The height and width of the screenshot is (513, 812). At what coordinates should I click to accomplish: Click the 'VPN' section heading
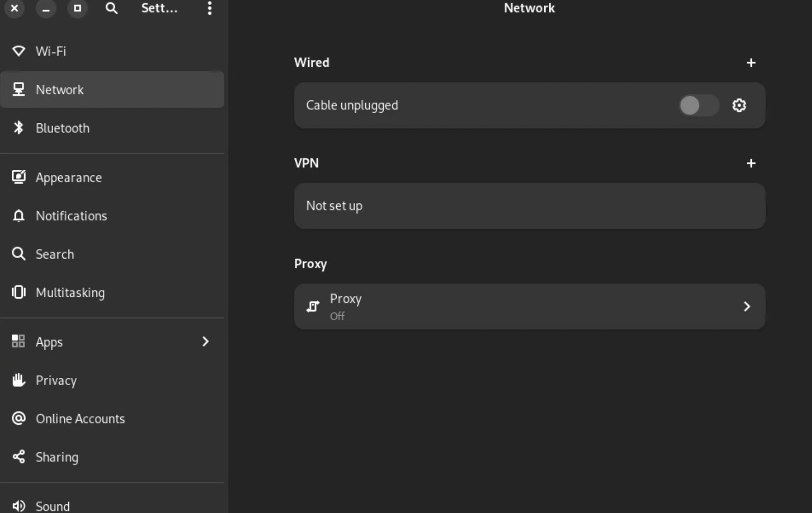point(306,163)
